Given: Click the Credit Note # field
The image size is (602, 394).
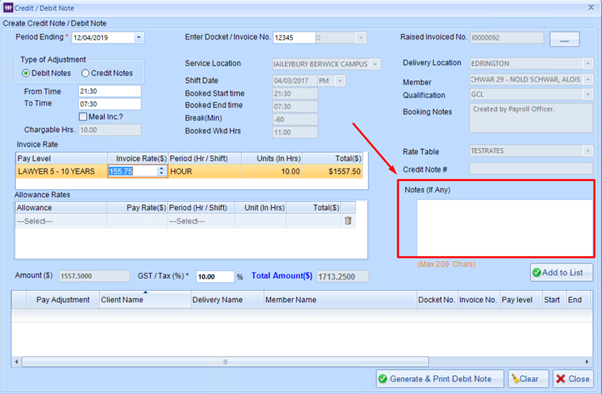Looking at the screenshot, I should click(531, 169).
